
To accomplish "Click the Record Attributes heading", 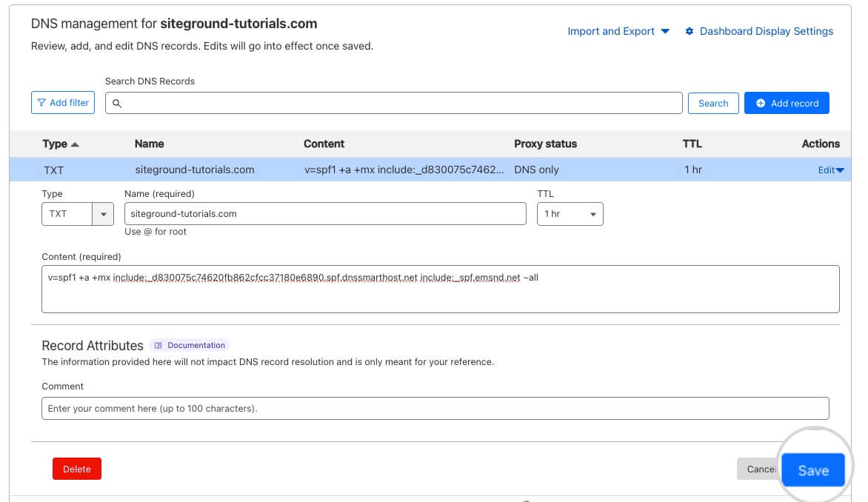I will pos(93,346).
